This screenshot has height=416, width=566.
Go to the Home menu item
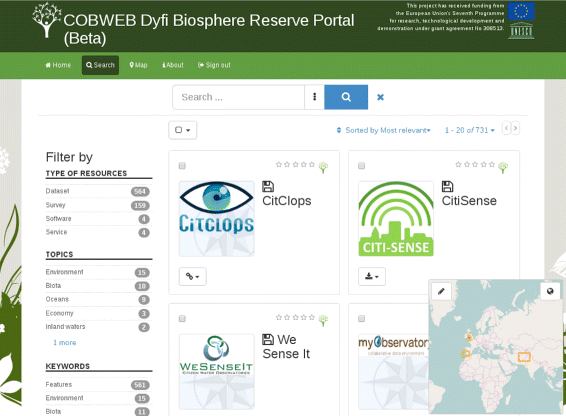click(58, 65)
